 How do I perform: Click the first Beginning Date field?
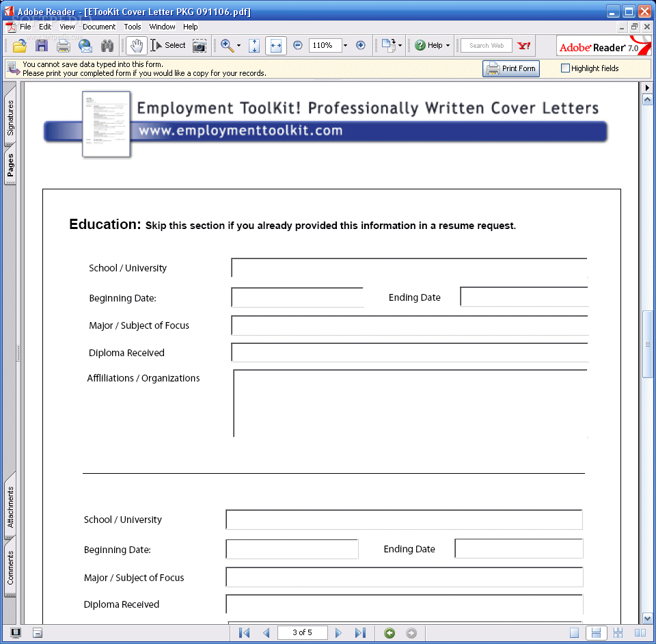297,297
